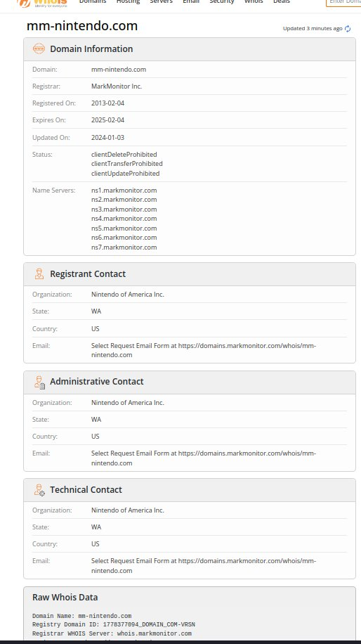Focus the Enter Domain search field
This screenshot has width=361, height=644.
click(x=343, y=3)
